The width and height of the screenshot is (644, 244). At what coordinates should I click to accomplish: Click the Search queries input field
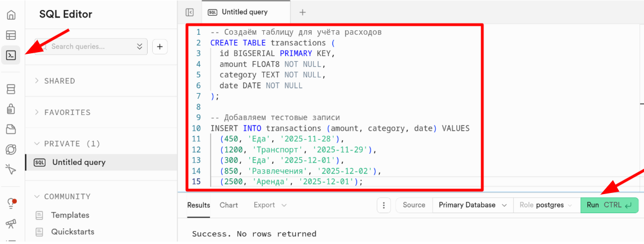[x=90, y=47]
